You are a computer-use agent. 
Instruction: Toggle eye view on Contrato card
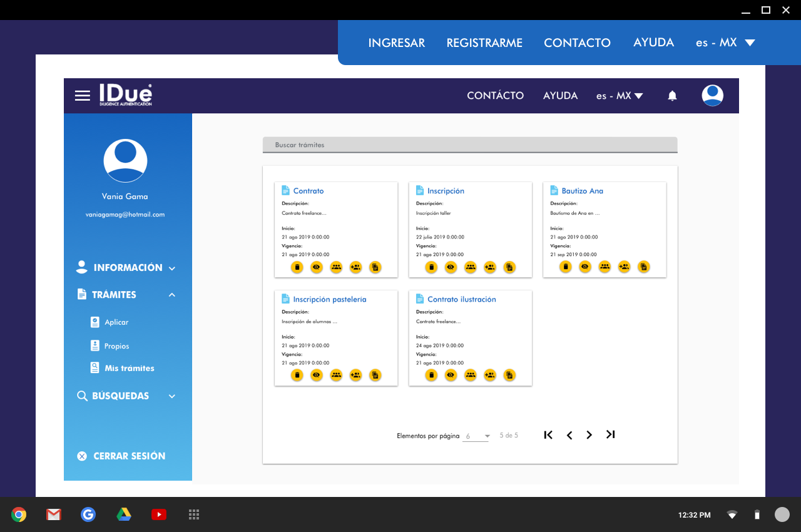tap(317, 267)
